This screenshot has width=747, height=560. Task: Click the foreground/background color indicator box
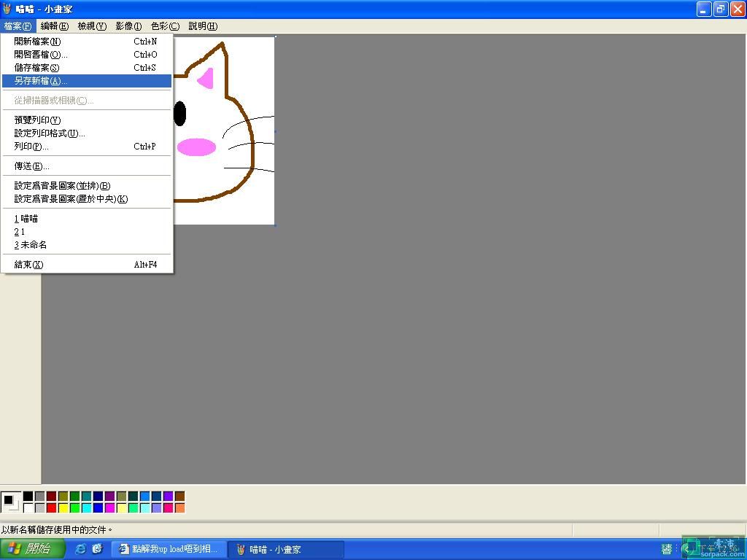click(x=10, y=502)
